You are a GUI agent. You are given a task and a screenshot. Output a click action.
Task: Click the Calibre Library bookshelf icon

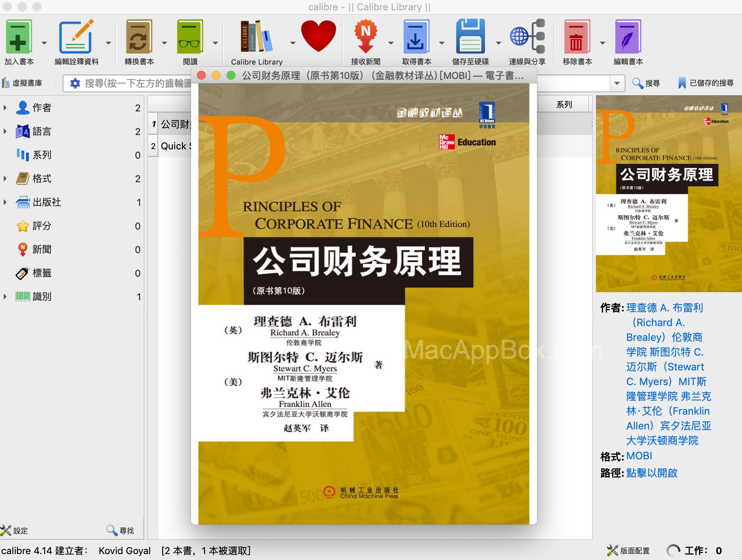tap(257, 37)
